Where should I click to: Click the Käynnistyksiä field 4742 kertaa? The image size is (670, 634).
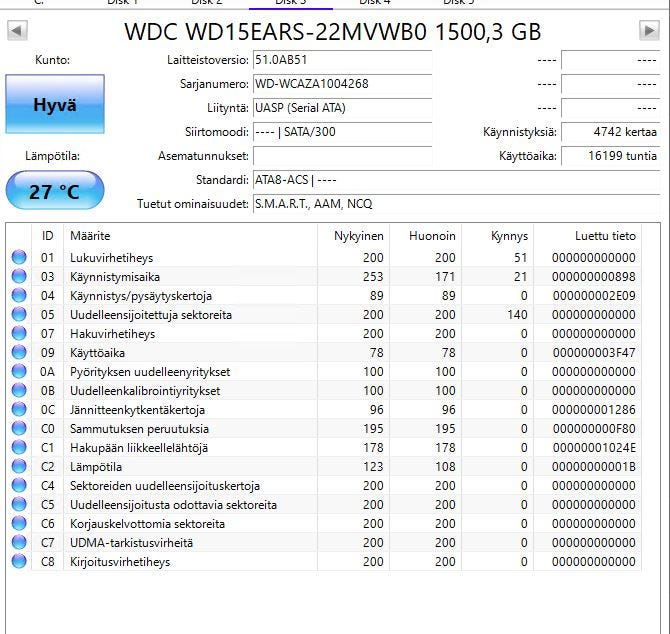(610, 132)
